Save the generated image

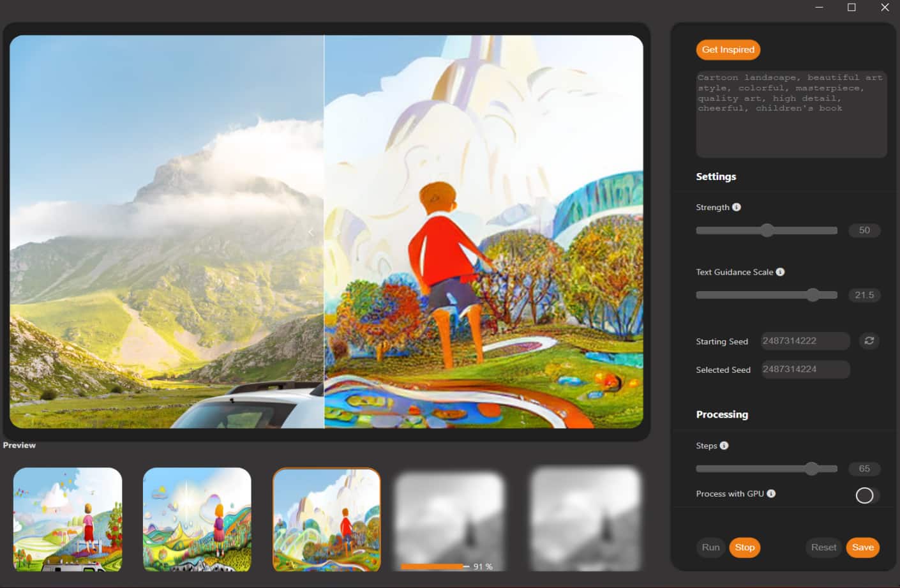(x=862, y=547)
